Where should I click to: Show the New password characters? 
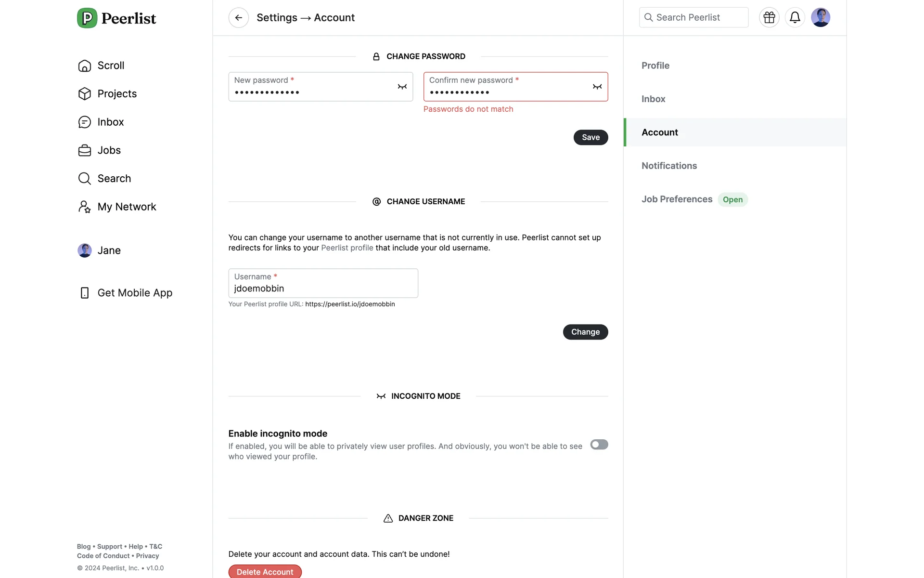pyautogui.click(x=402, y=87)
